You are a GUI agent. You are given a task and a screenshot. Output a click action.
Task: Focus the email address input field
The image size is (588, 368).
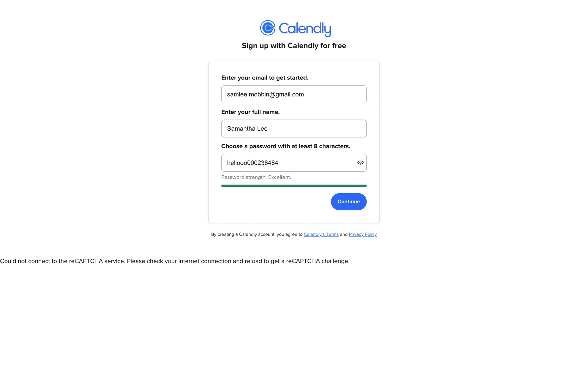[x=294, y=94]
